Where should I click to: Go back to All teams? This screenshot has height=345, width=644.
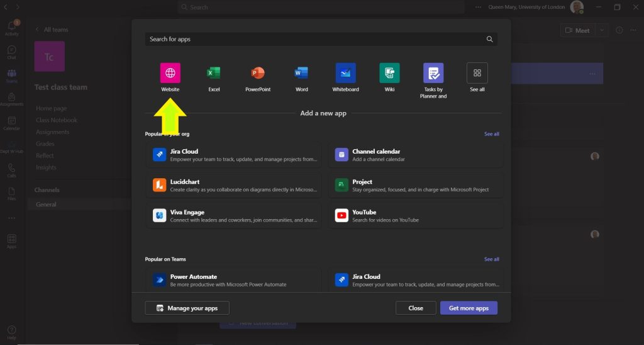tap(52, 30)
